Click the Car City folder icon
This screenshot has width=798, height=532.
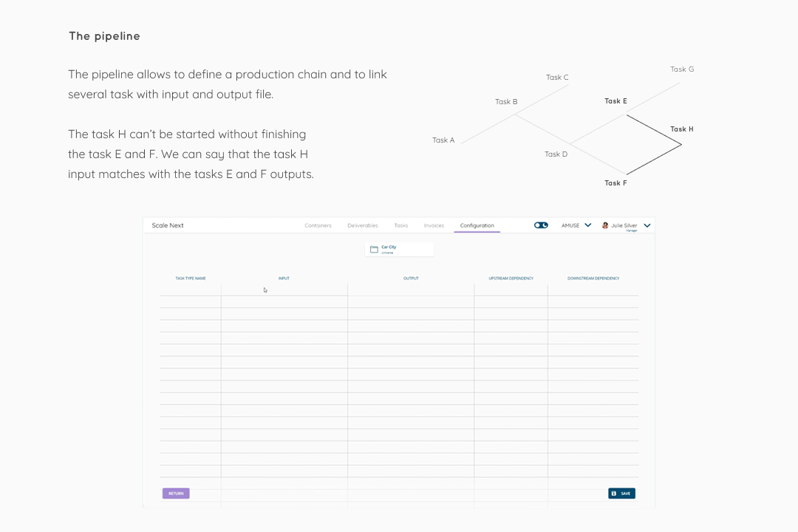coord(374,250)
